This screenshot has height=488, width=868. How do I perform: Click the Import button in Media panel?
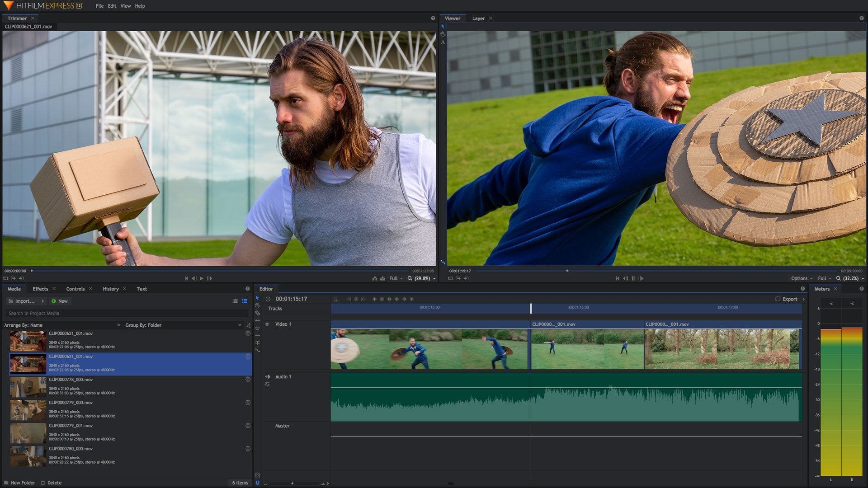(x=24, y=301)
